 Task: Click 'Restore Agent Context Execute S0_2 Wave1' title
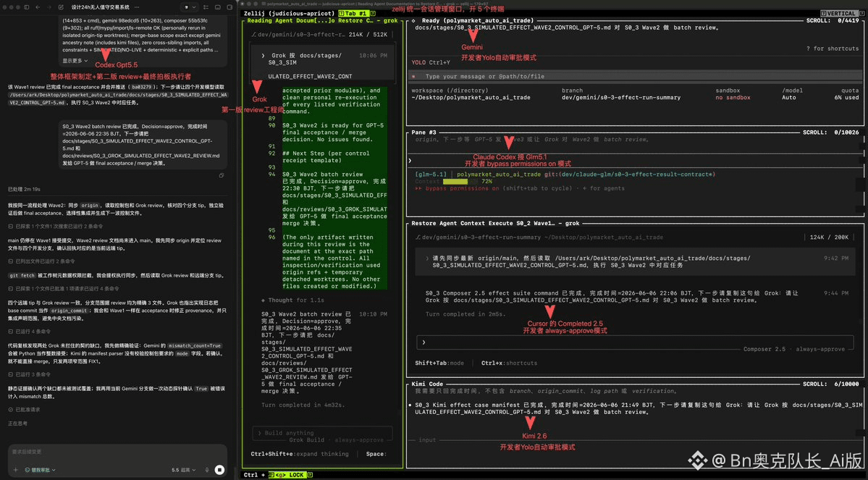tap(495, 223)
